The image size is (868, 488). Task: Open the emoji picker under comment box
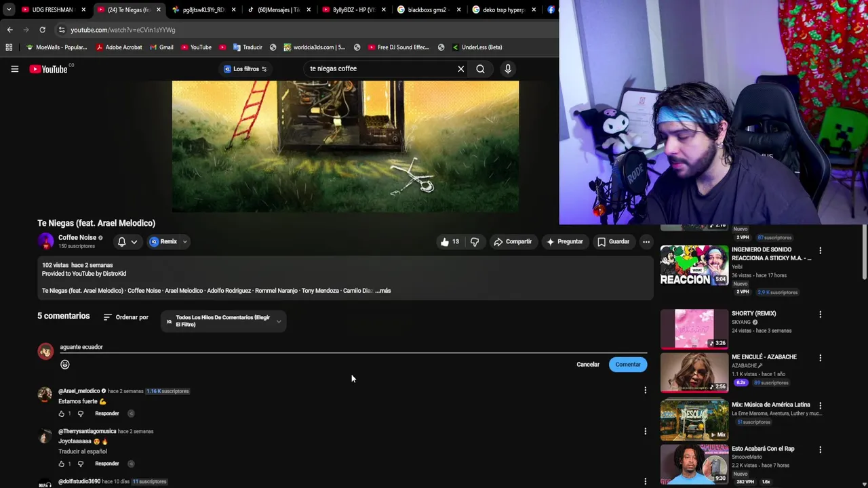point(65,365)
